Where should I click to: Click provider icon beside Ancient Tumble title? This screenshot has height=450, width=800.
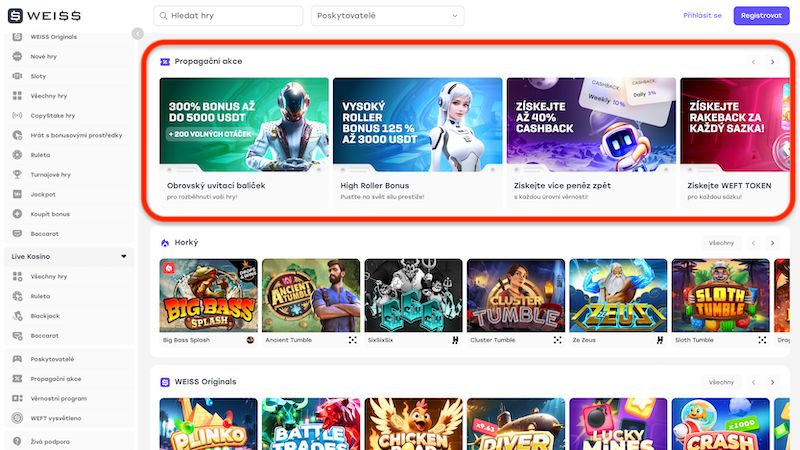(353, 340)
